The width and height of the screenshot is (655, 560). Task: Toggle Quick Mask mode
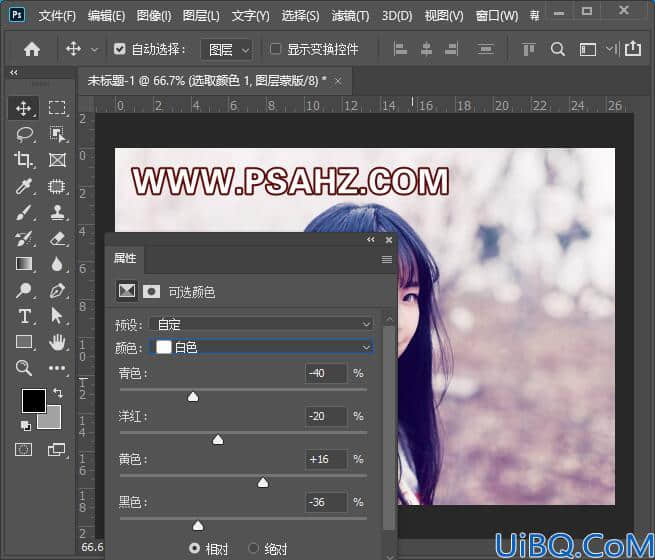[23, 450]
